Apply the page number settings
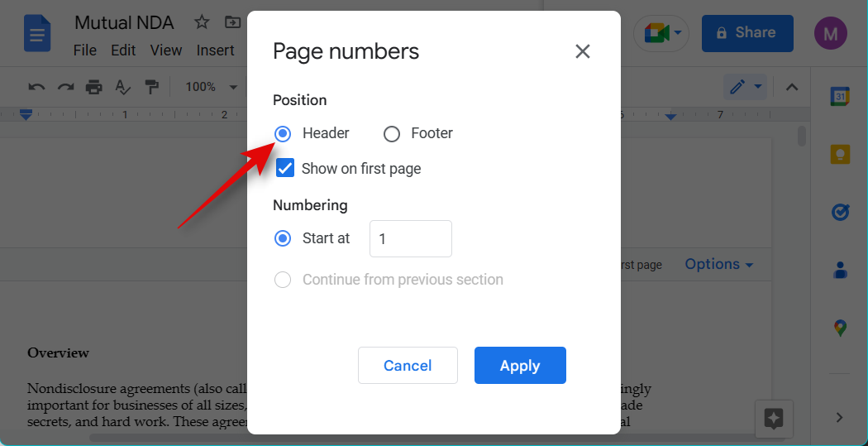Image resolution: width=868 pixels, height=446 pixels. [520, 366]
